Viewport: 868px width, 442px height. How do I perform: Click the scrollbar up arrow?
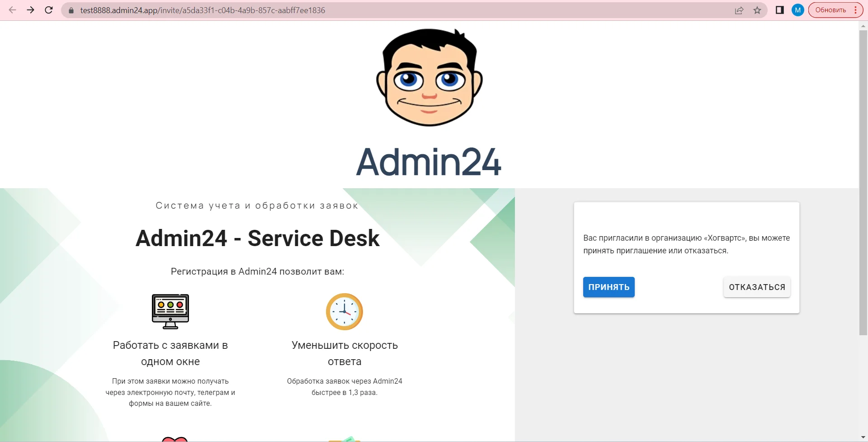click(863, 26)
